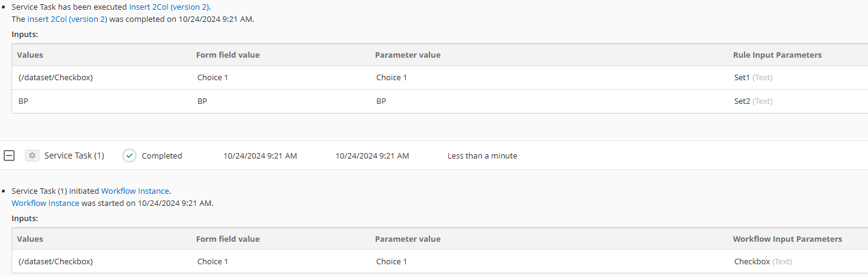868x277 pixels.
Task: Click the Service Task (1) row label
Action: 74,156
